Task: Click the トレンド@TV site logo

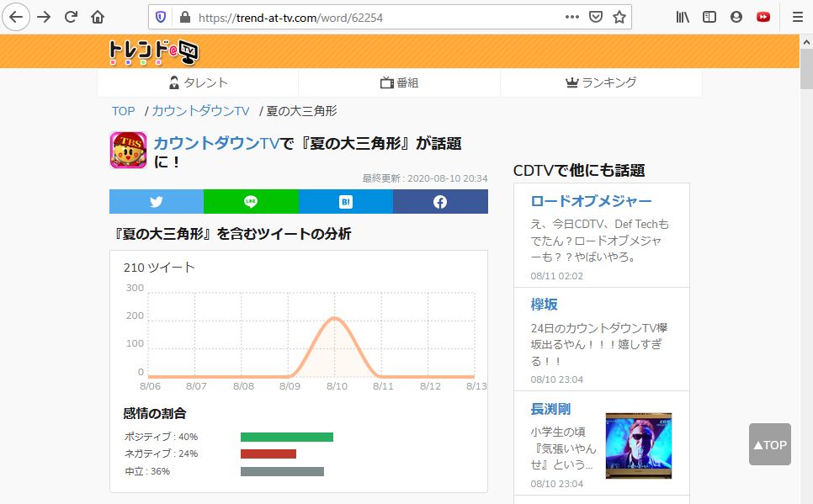Action: coord(153,52)
